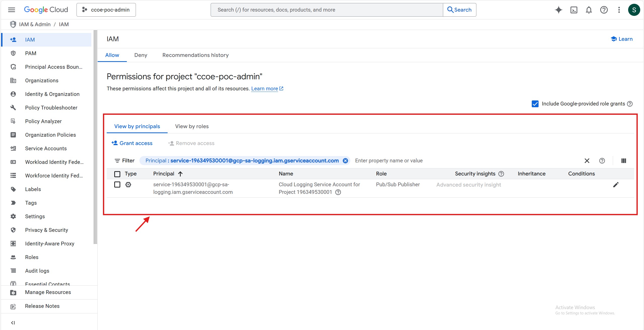Select all rows via header checkbox

click(117, 174)
